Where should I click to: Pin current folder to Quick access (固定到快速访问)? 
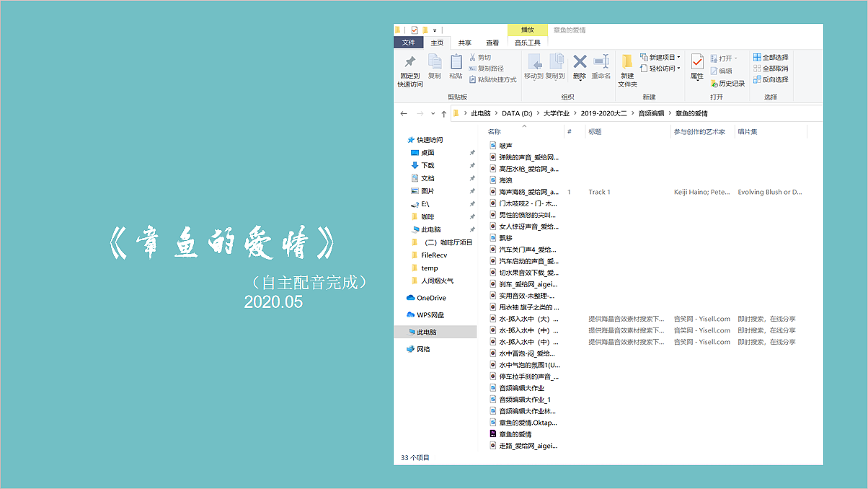[411, 72]
